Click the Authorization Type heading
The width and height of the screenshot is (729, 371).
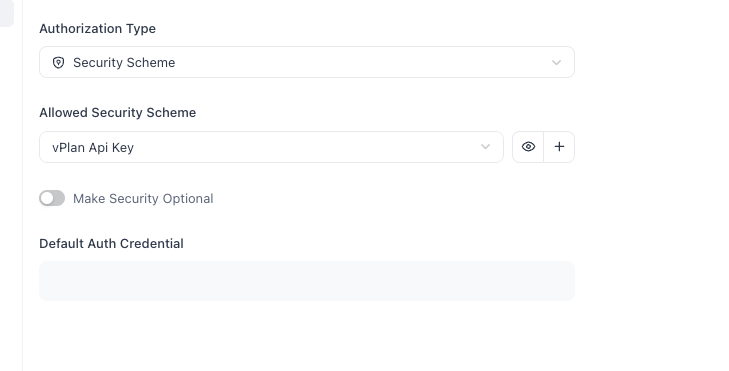coord(98,29)
